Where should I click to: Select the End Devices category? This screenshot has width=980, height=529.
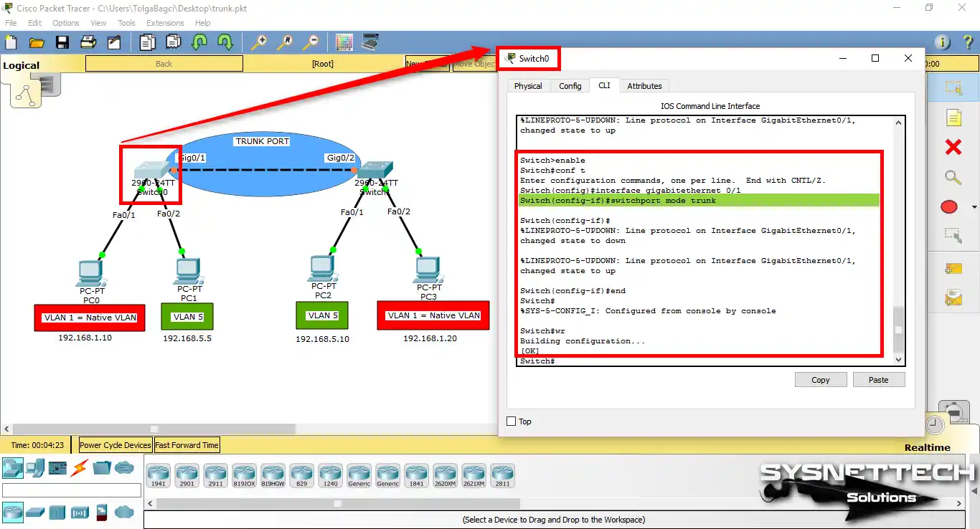(x=35, y=468)
